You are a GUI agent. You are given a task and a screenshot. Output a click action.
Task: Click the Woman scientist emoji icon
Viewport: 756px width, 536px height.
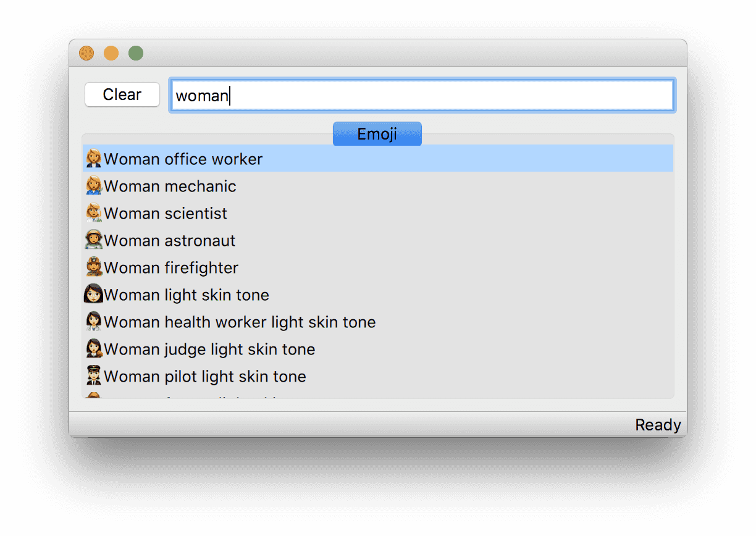tap(93, 213)
